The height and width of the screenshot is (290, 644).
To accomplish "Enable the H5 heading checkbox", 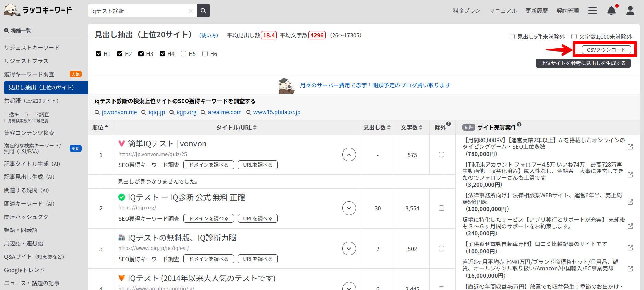I will click(x=184, y=54).
